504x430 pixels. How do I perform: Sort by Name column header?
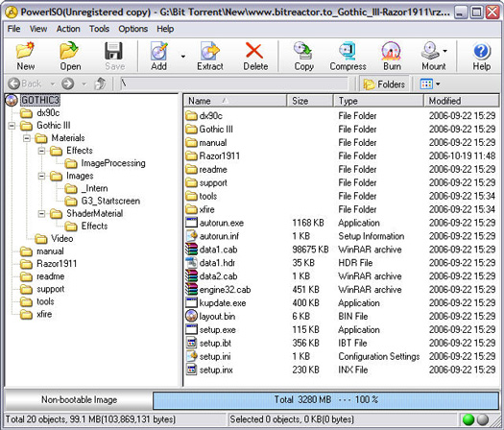235,101
